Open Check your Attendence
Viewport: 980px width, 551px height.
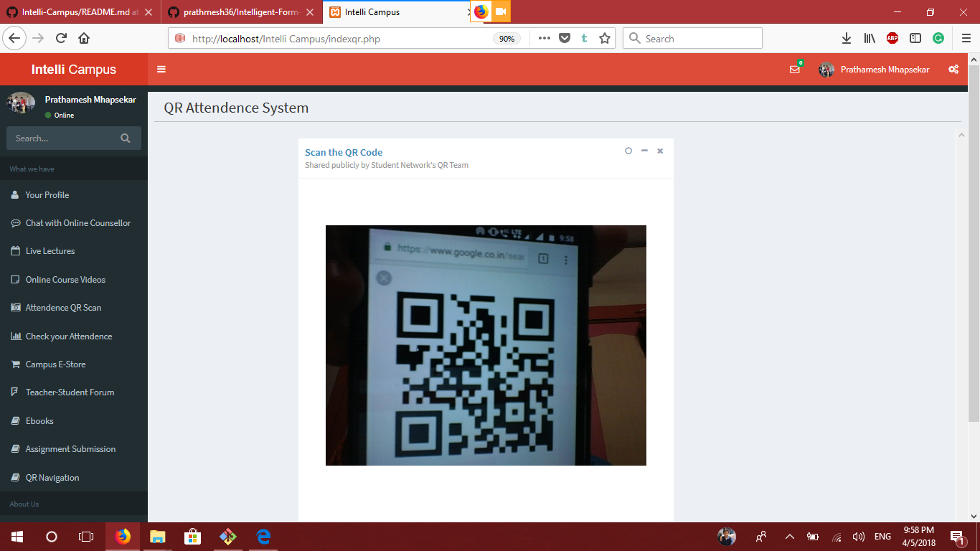(x=74, y=336)
